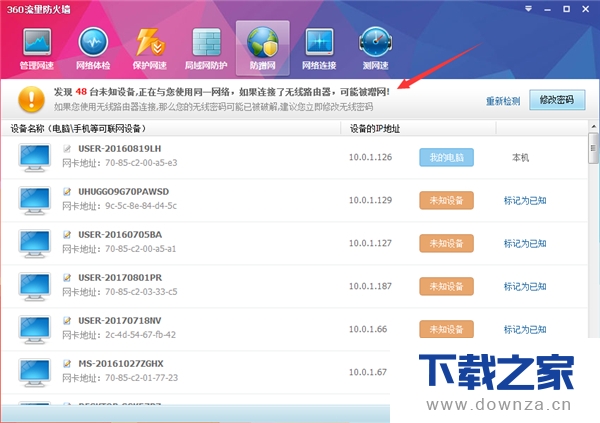Click 未知设备 button for USER-20160705BA

[447, 243]
